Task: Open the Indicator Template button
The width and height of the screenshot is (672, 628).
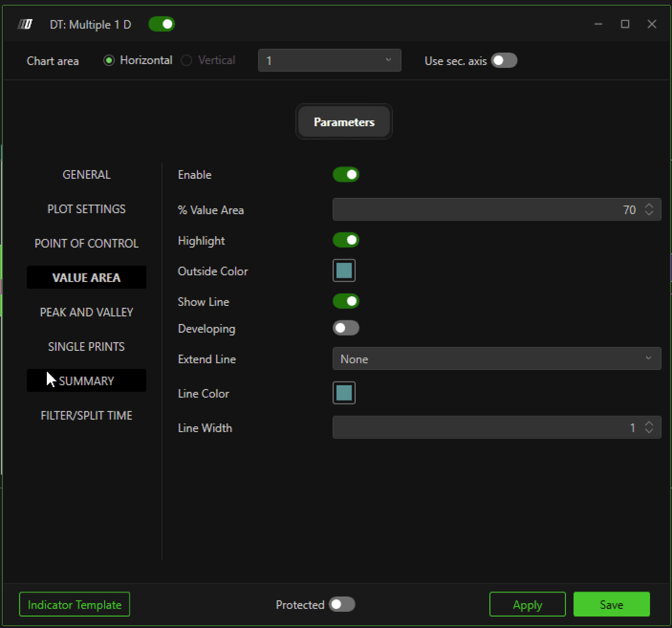Action: pyautogui.click(x=74, y=604)
